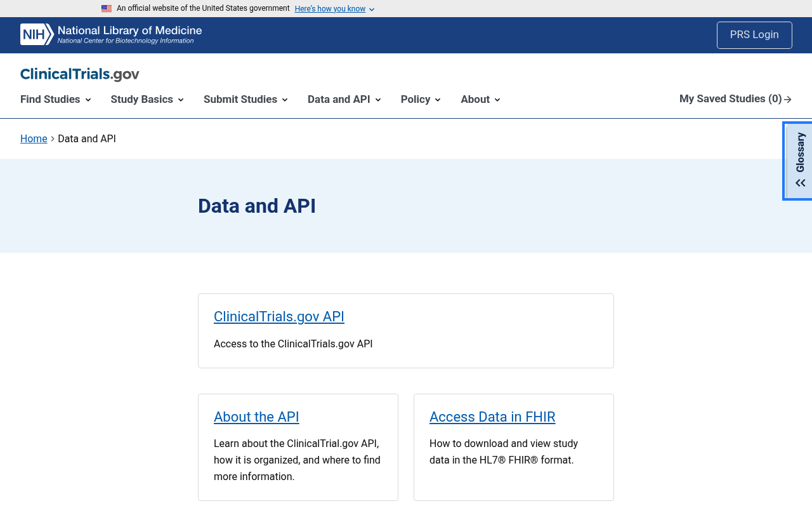Viewport: 812px width, 508px height.
Task: Click the Glossary double-chevron icon
Action: [x=801, y=183]
